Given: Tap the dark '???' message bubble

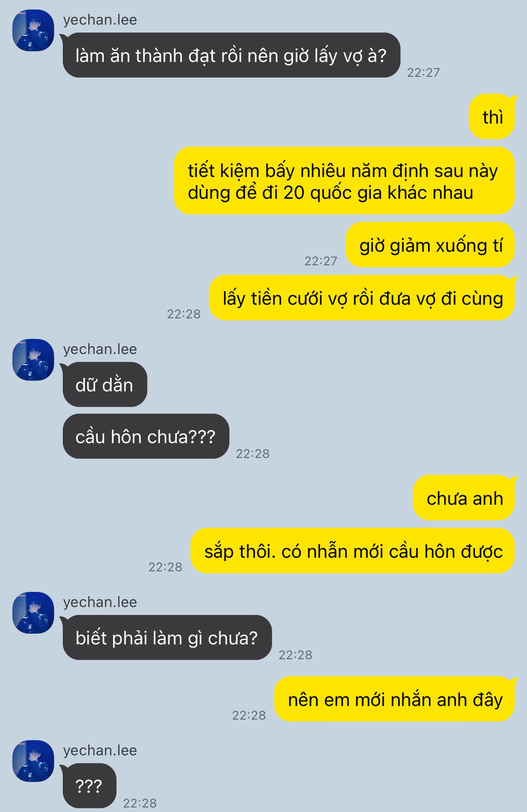Looking at the screenshot, I should point(89,786).
